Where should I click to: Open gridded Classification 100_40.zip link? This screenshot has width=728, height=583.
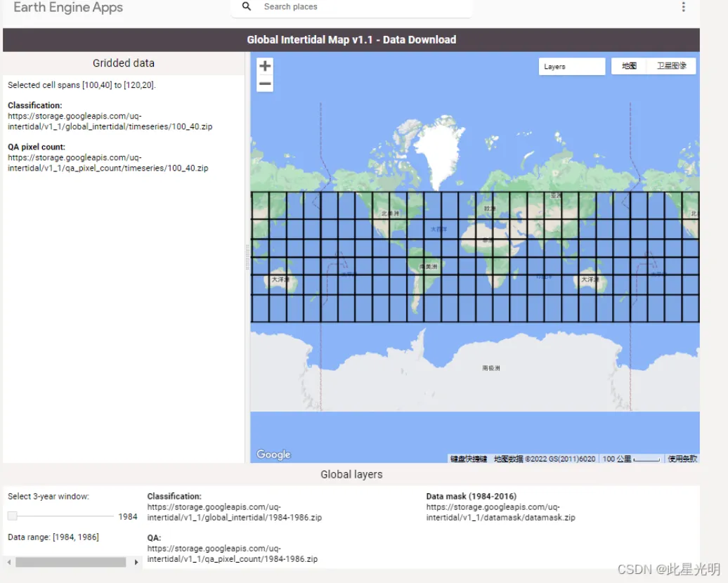pyautogui.click(x=110, y=121)
